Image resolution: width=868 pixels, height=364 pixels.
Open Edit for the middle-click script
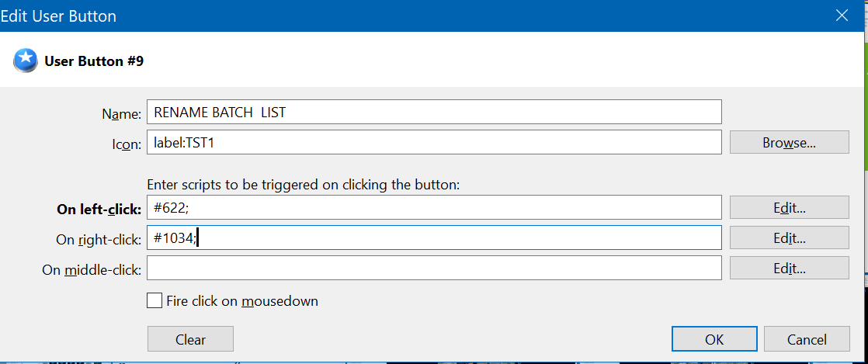coord(789,269)
